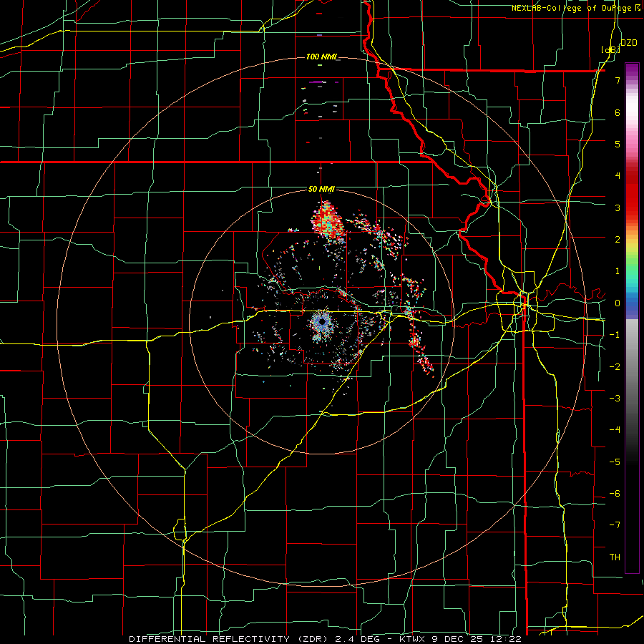
Task: Click the -1 value on the color scale
Action: click(x=615, y=335)
